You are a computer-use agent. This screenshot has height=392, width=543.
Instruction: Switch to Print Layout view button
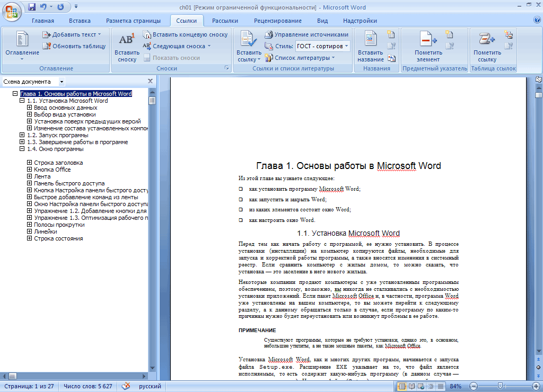pyautogui.click(x=402, y=387)
